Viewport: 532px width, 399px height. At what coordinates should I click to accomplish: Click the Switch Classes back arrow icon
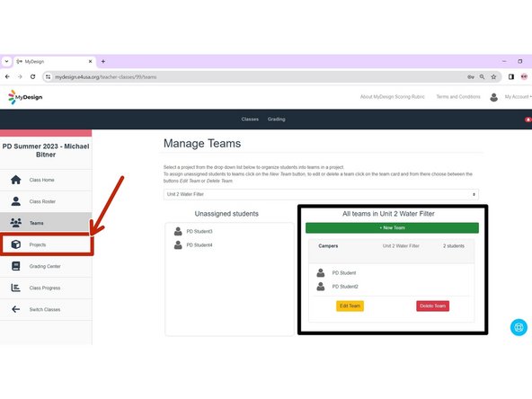click(15, 309)
